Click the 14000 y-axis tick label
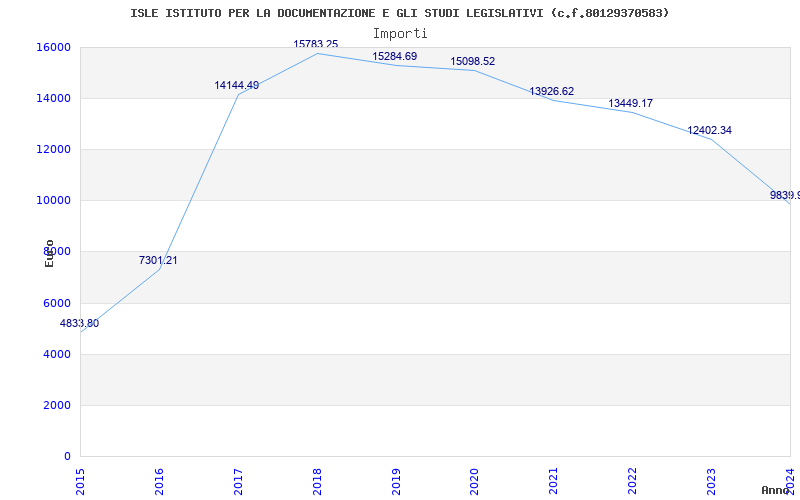The height and width of the screenshot is (500, 800). [x=54, y=98]
